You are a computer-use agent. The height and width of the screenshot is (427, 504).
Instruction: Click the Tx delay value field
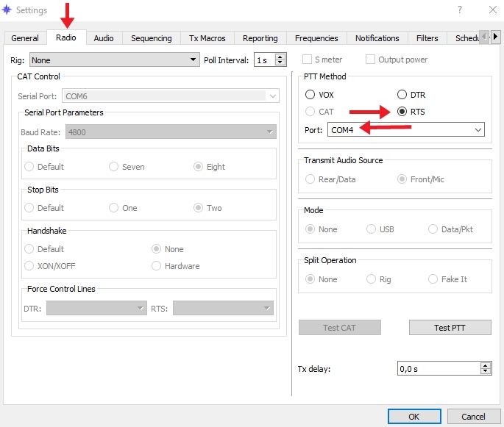pyautogui.click(x=437, y=369)
